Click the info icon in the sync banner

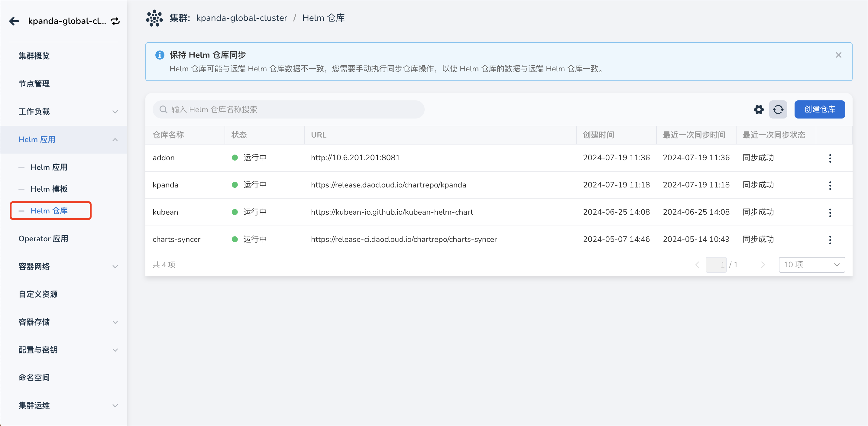(x=160, y=55)
